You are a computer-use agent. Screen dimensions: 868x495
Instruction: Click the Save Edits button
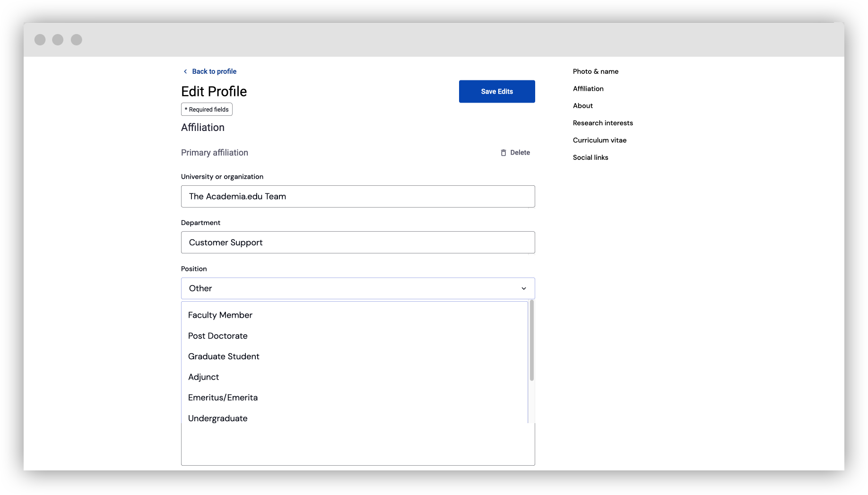pyautogui.click(x=497, y=91)
